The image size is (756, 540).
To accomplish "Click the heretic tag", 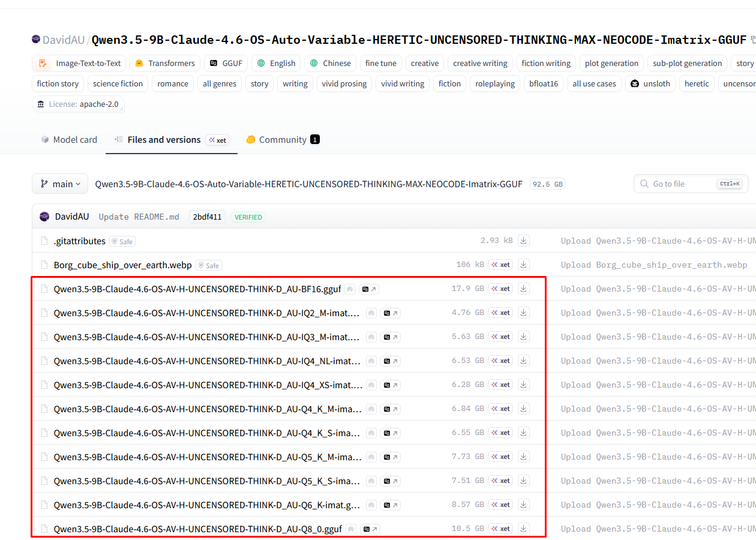I will [697, 83].
